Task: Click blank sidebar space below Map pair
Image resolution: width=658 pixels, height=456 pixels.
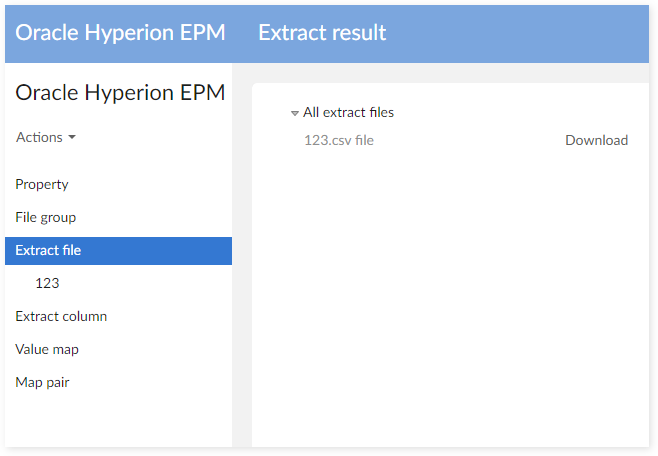Action: (118, 422)
